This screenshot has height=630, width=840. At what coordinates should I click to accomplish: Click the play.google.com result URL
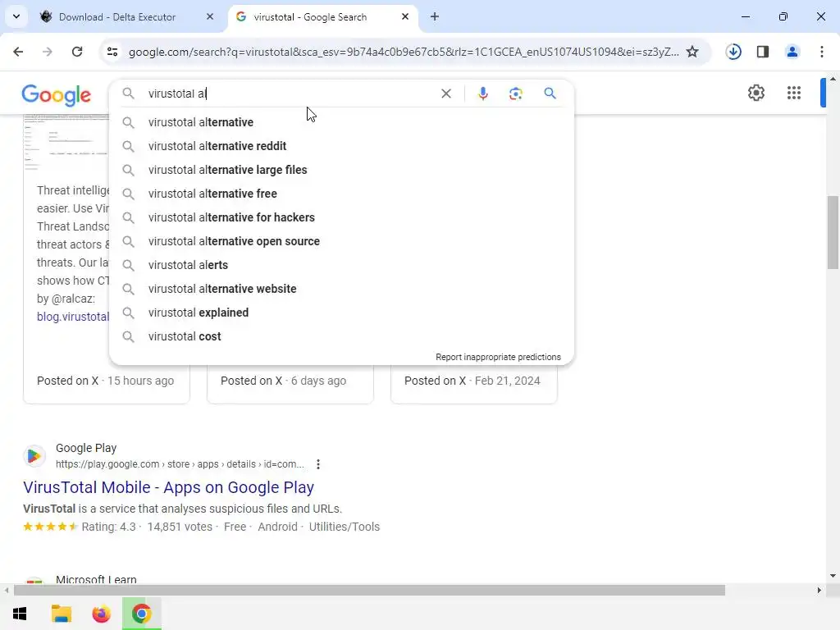(x=180, y=464)
